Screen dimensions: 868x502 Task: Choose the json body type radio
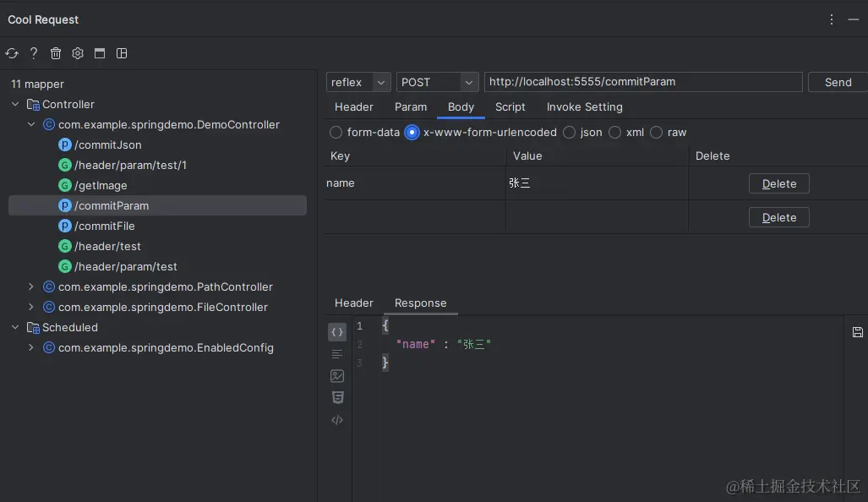pyautogui.click(x=570, y=133)
